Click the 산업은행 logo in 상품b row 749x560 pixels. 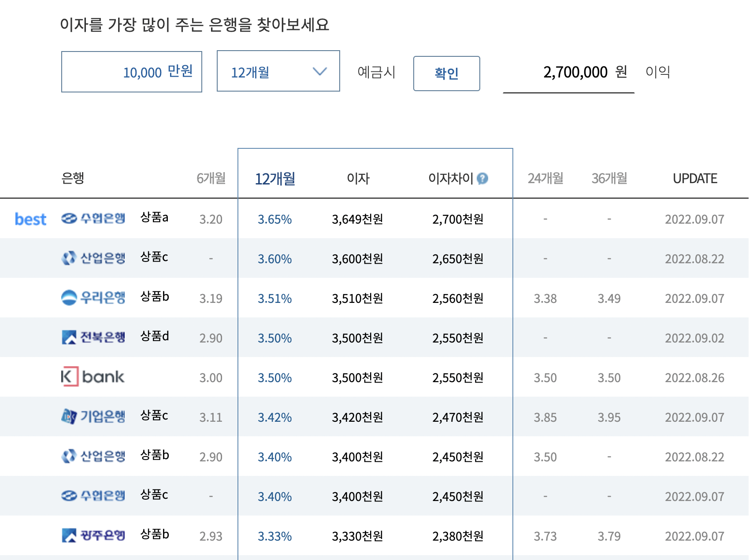[93, 456]
